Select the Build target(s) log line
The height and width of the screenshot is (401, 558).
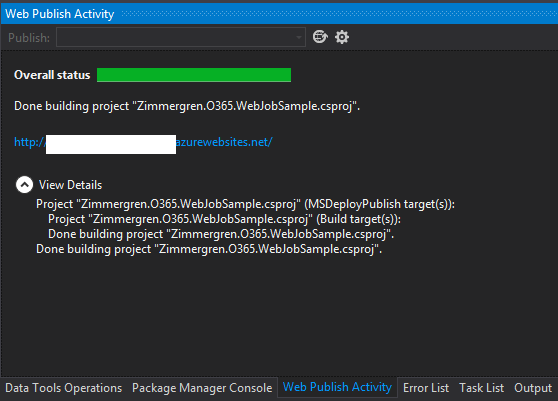(x=224, y=219)
